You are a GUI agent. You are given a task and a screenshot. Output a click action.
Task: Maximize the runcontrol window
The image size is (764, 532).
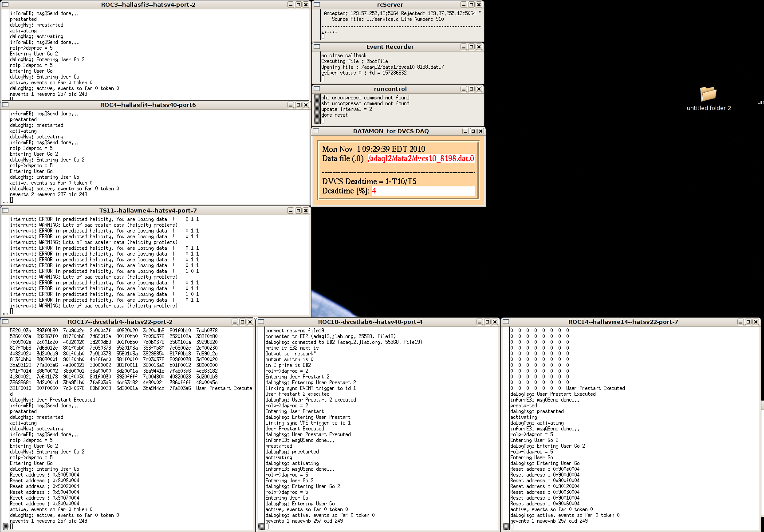[x=471, y=89]
